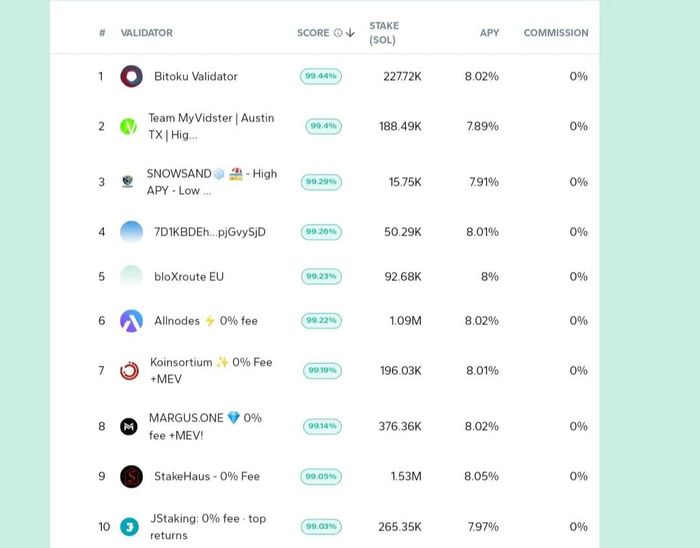Open the bloXroute EU validator link
The width and height of the screenshot is (700, 548).
189,277
